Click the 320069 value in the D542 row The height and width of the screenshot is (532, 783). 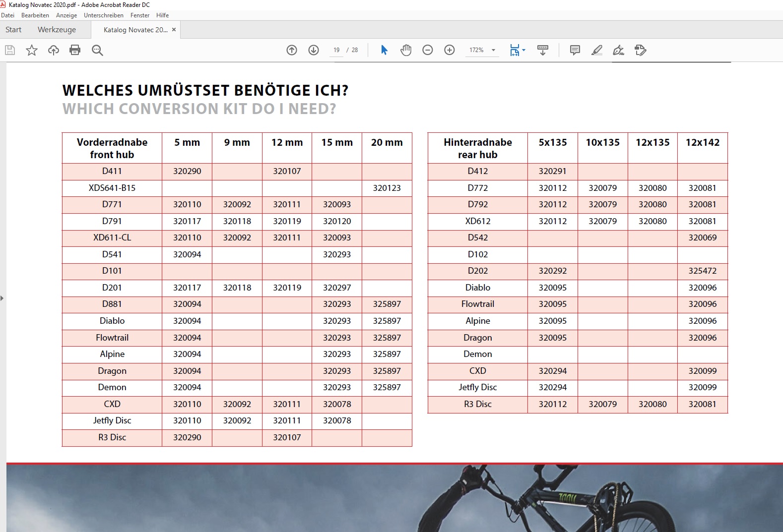pos(703,237)
